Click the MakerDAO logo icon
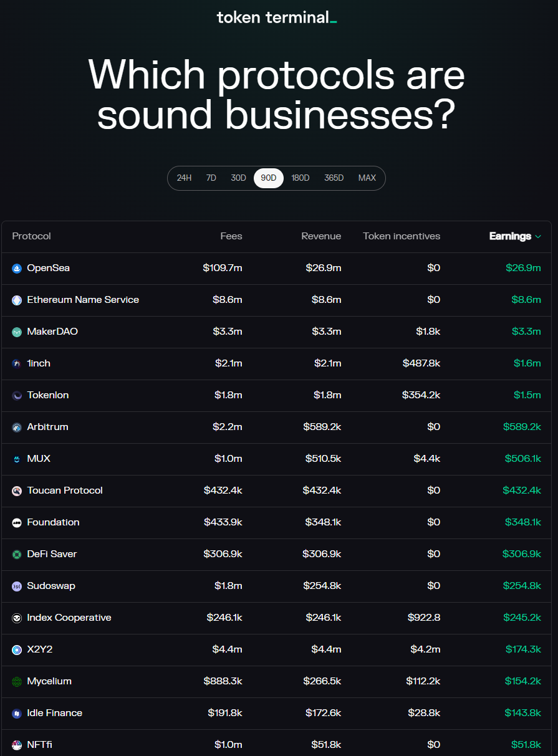This screenshot has height=756, width=558. tap(17, 332)
